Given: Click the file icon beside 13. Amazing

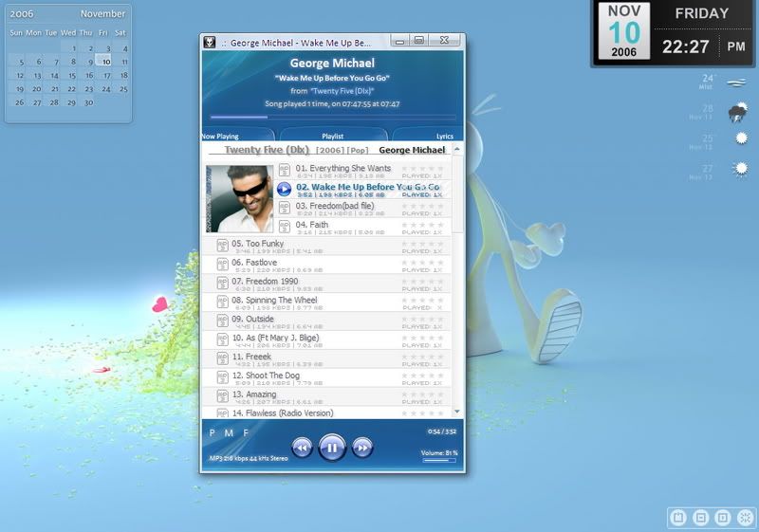Looking at the screenshot, I should 222,396.
